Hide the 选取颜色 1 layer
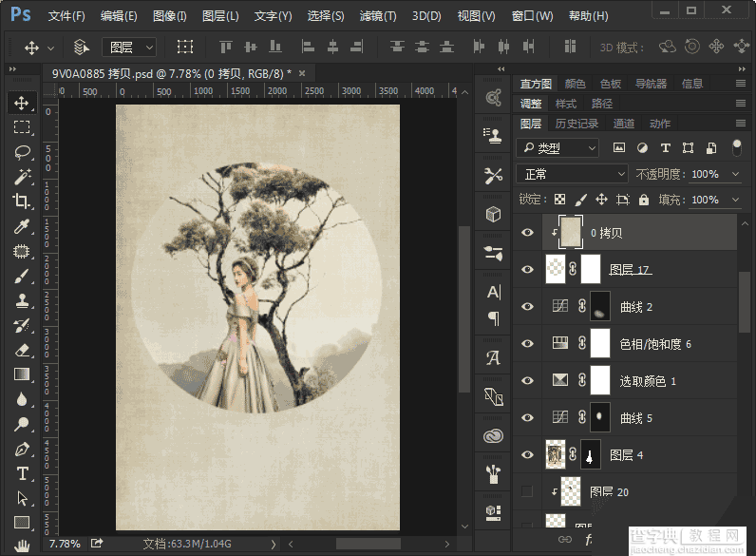756x556 pixels. 527,381
